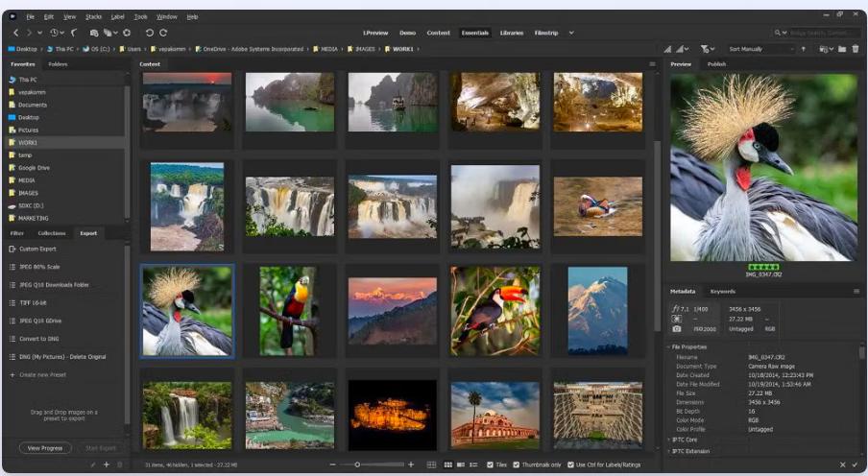Expand the IPTC Core section

[x=668, y=440]
